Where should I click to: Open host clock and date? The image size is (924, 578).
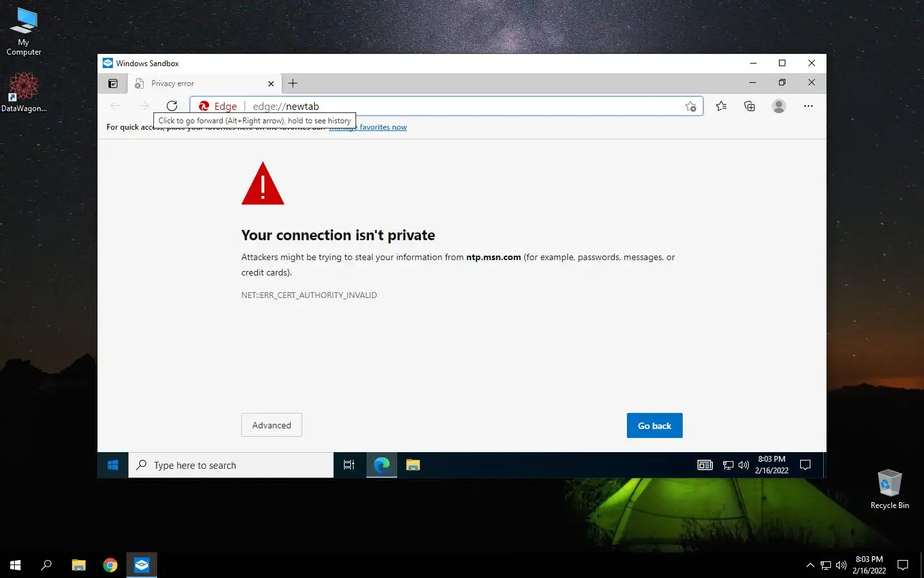click(x=869, y=565)
